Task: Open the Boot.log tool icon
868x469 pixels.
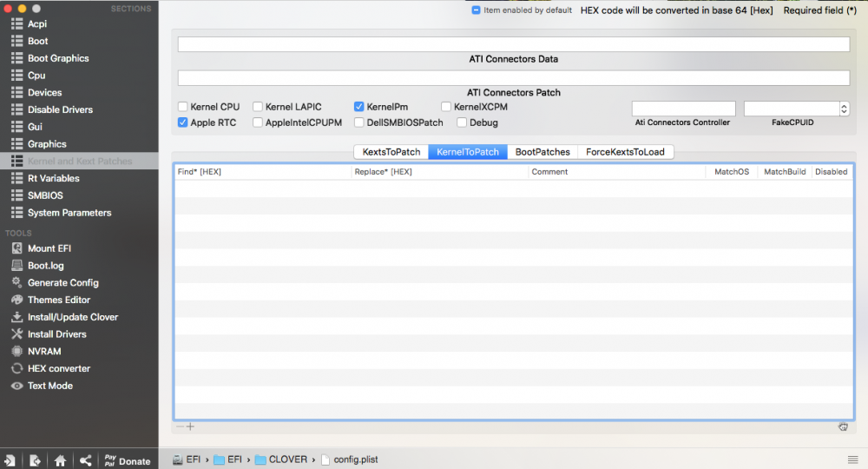Action: coord(17,265)
